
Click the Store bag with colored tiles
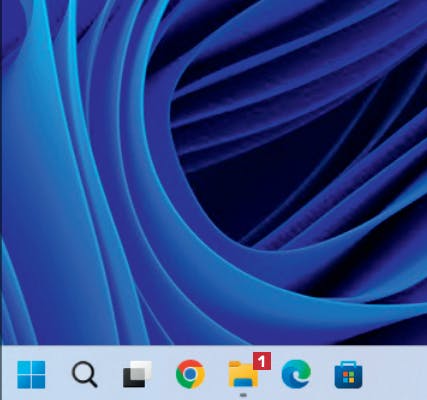click(348, 375)
